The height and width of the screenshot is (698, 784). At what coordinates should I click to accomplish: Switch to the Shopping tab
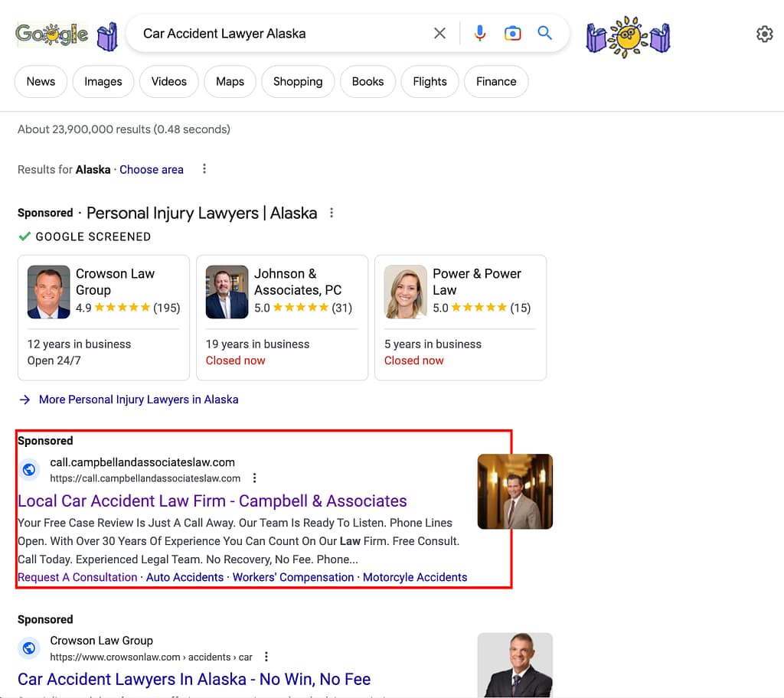pos(298,81)
